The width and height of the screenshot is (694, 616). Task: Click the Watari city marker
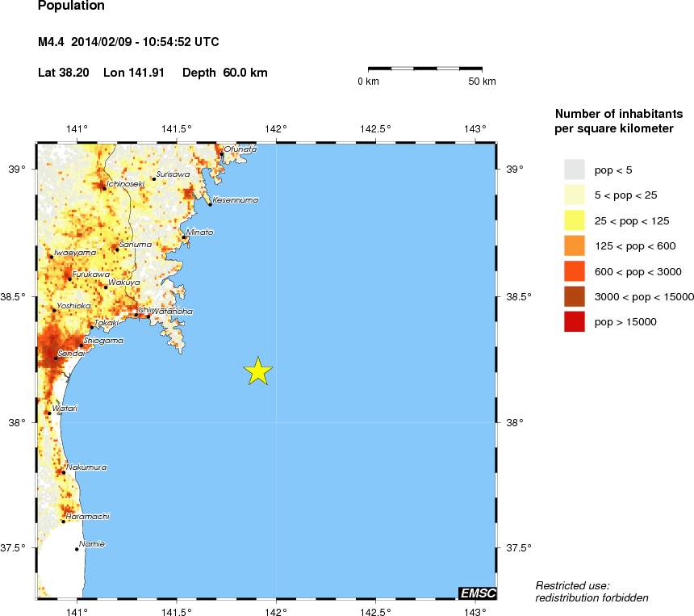49,413
